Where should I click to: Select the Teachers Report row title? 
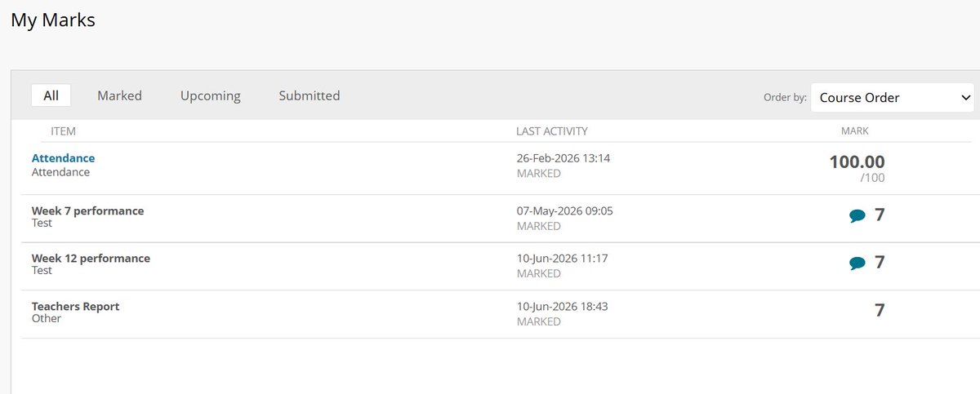(75, 306)
